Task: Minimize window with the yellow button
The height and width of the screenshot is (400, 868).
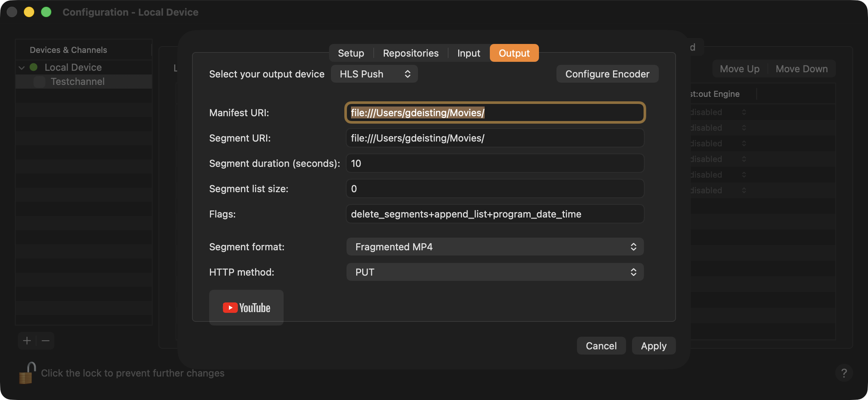Action: pos(29,12)
